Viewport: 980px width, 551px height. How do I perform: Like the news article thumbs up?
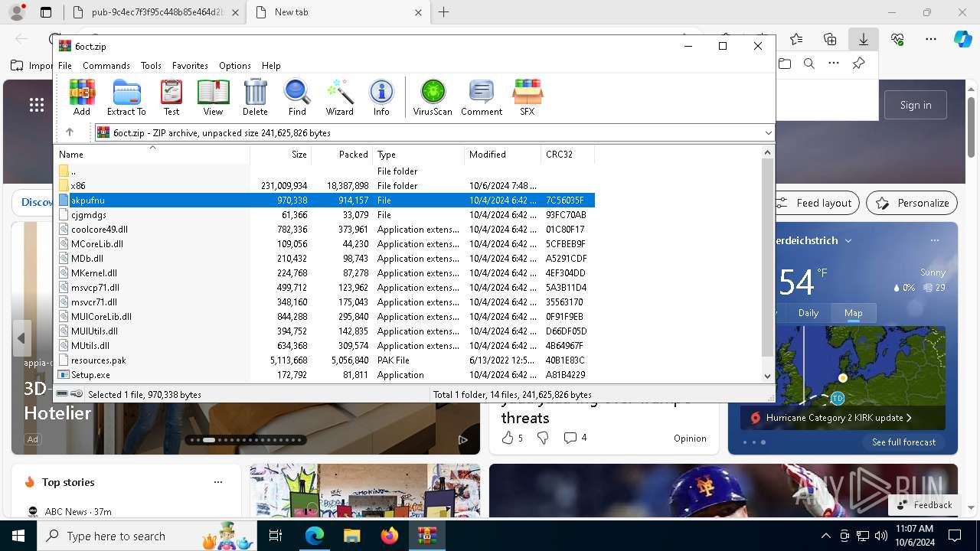508,438
